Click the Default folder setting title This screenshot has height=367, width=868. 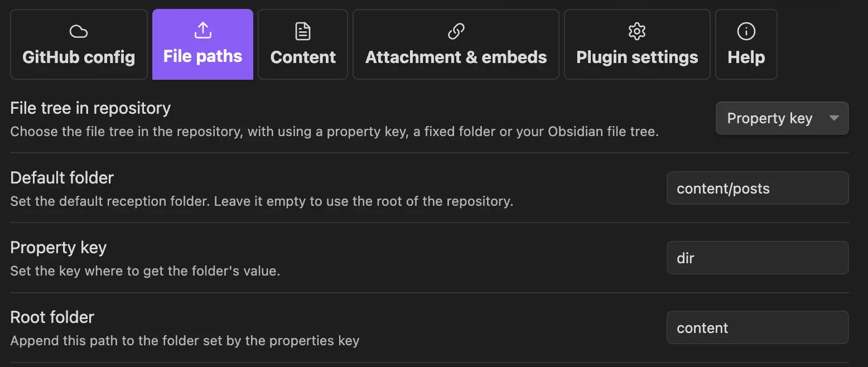(x=62, y=178)
